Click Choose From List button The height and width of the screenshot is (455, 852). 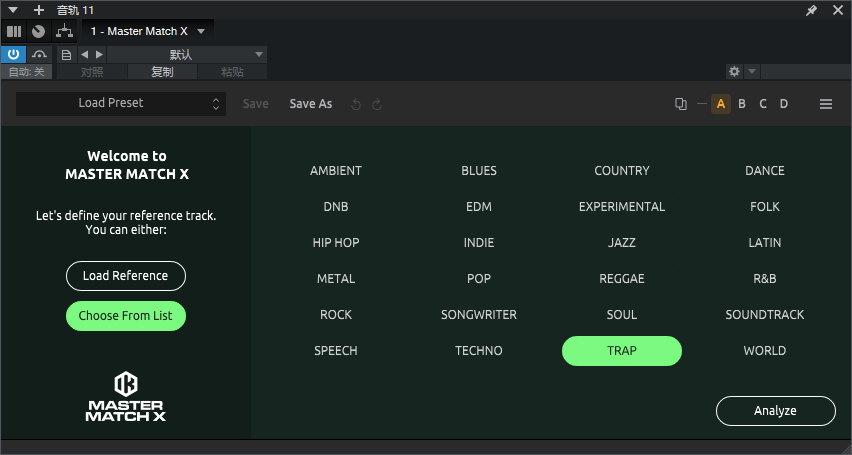point(126,316)
